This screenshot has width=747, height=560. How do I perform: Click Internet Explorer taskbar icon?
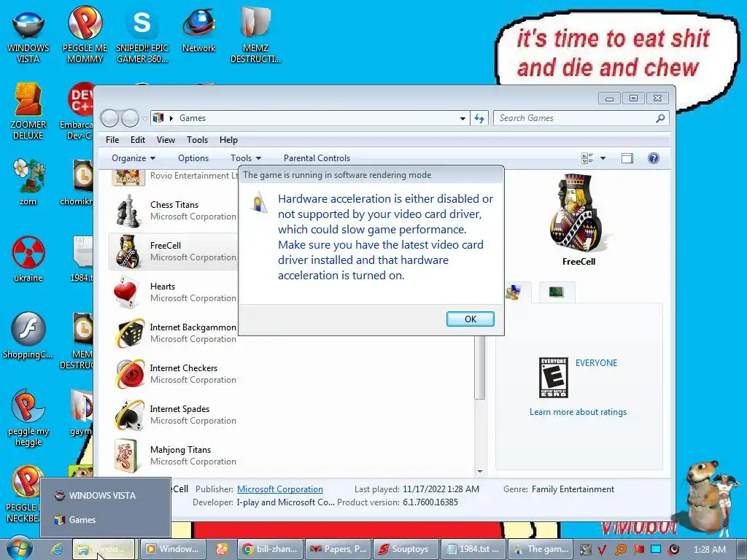coord(57,549)
